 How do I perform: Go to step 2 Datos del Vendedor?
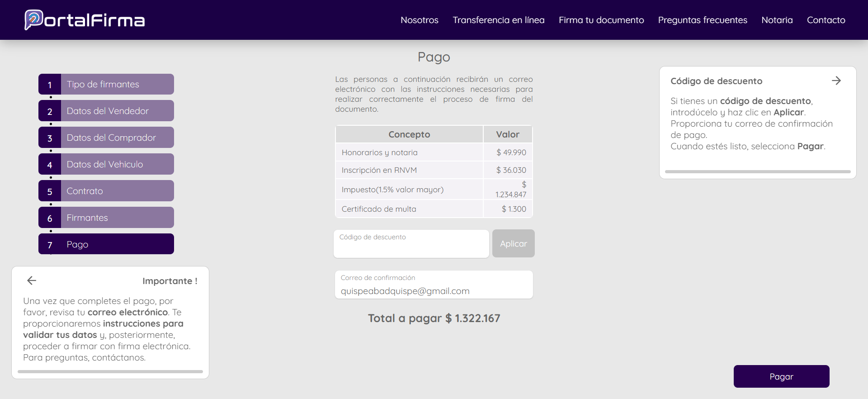coord(106,111)
